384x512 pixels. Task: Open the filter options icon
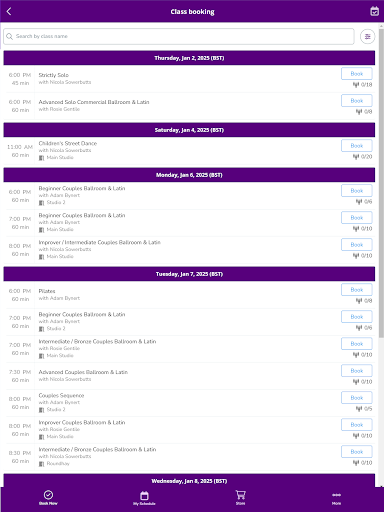(367, 36)
